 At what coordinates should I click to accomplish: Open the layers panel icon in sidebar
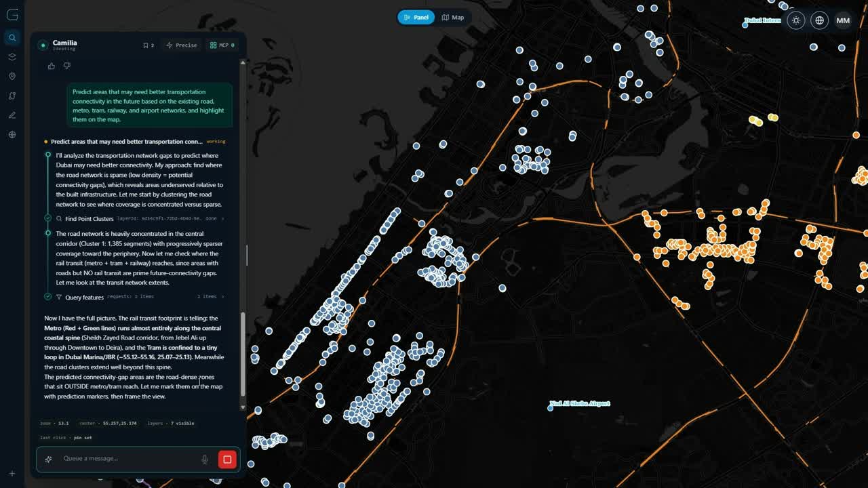(12, 57)
